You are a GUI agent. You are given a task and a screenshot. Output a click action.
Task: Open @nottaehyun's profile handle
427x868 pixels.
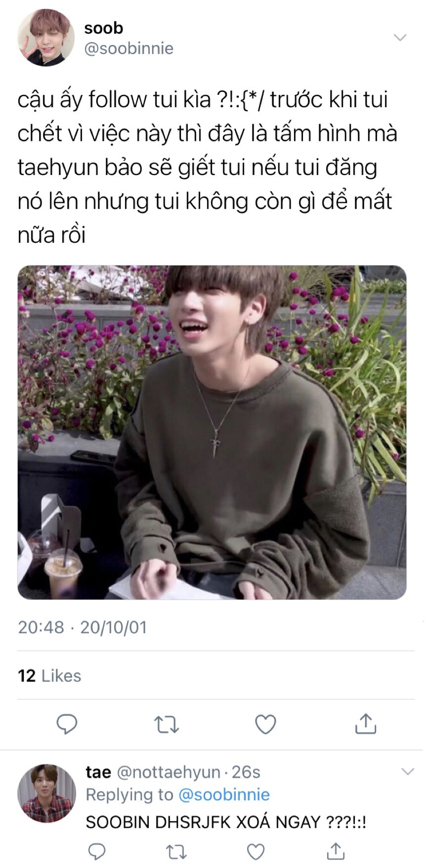point(169,772)
